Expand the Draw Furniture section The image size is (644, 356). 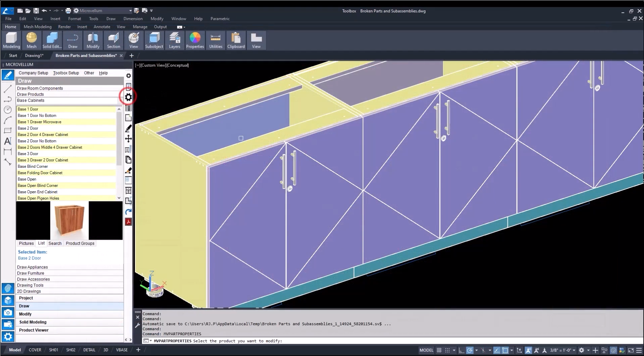coord(69,273)
